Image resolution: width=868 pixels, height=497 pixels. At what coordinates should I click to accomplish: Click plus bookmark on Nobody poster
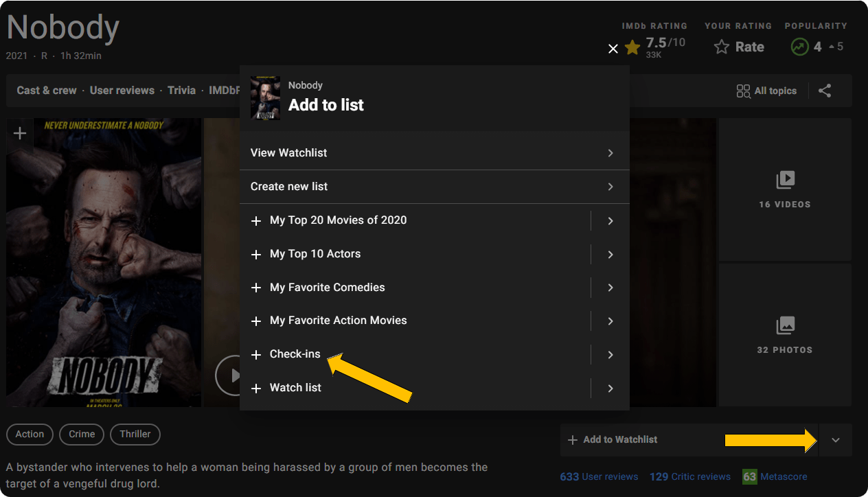[20, 133]
